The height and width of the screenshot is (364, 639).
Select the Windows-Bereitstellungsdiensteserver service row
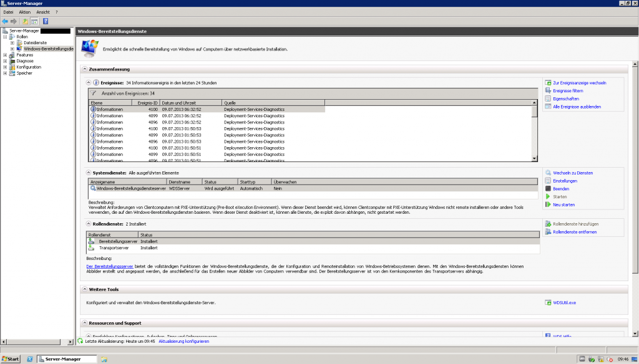(313, 188)
